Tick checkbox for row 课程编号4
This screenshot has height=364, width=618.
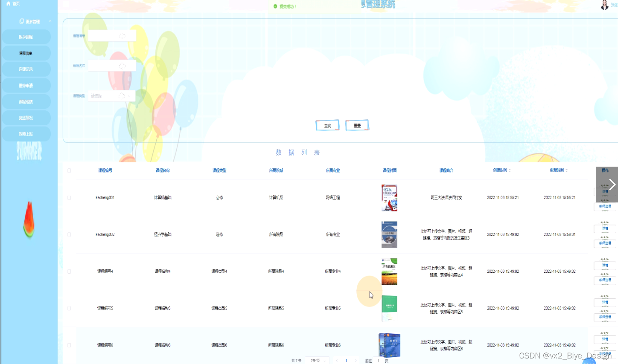tap(69, 272)
